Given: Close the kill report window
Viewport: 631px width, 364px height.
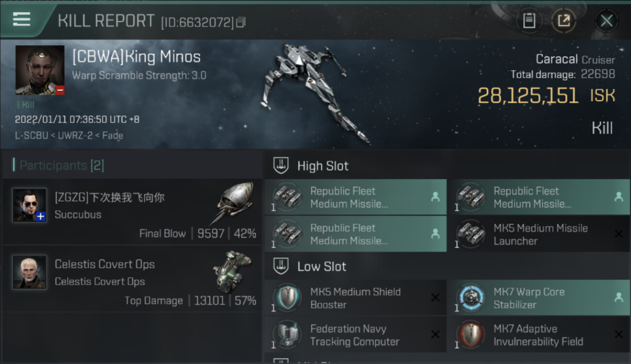Looking at the screenshot, I should (606, 21).
